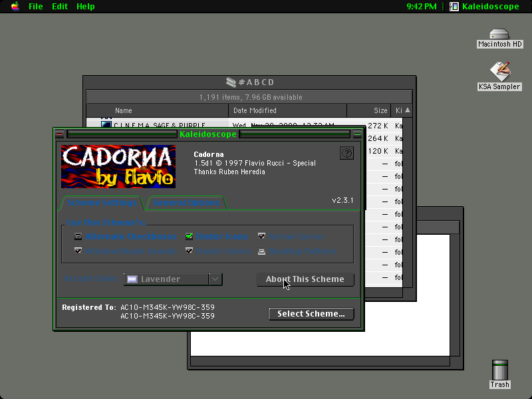Click the v2.3.1 version label
Image resolution: width=532 pixels, height=399 pixels.
(342, 200)
